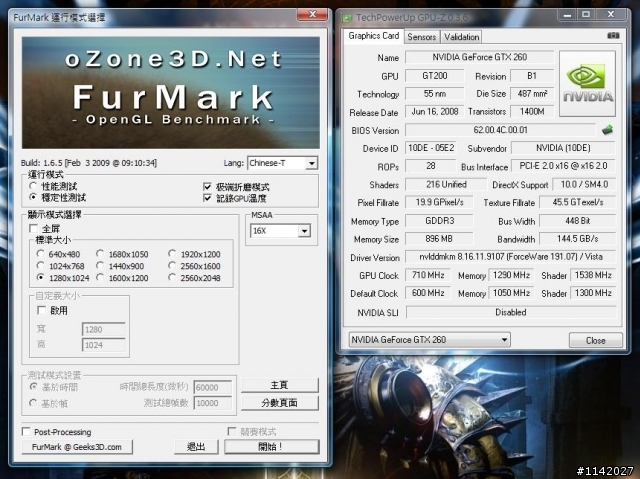This screenshot has width=640, height=479.
Task: Toggle the log GPU temperature checkbox 記錄GPU溫度
Action: pyautogui.click(x=207, y=198)
